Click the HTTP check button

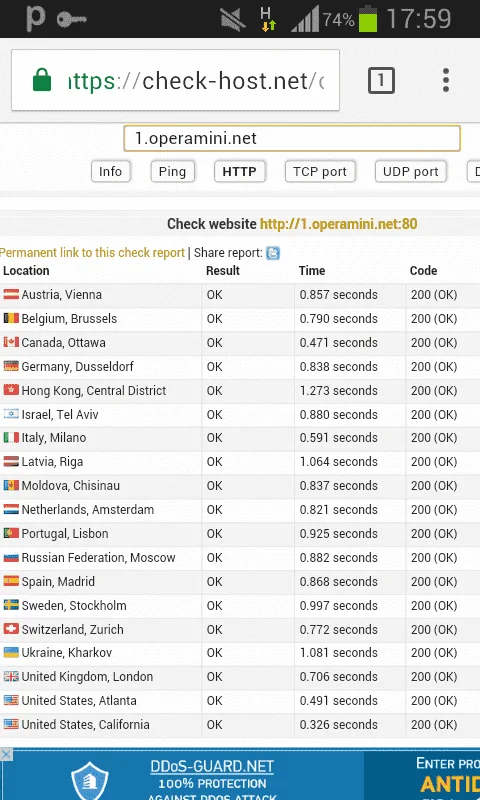click(239, 171)
